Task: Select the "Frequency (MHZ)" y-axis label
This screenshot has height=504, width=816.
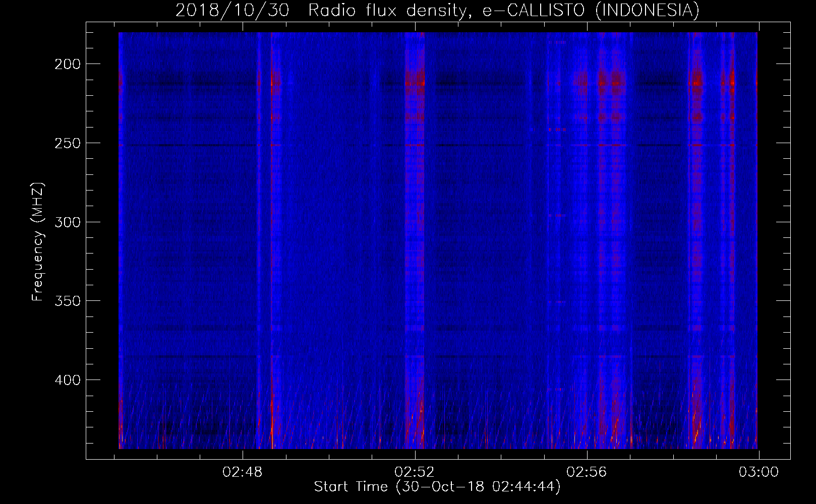Action: pos(38,242)
